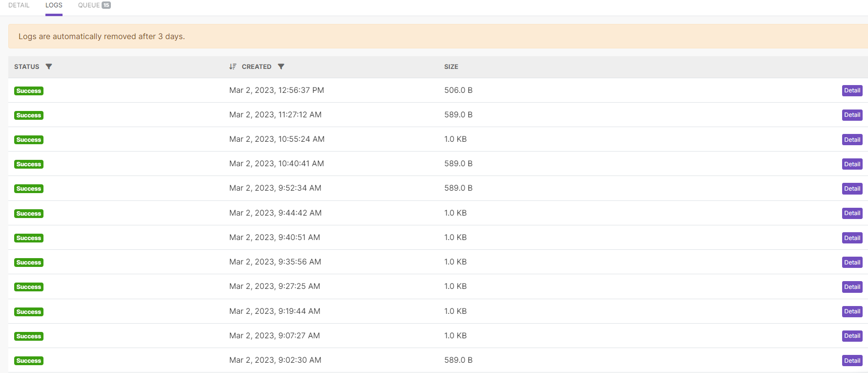View Detail for the 9:35:56 AM log
The width and height of the screenshot is (868, 373).
click(x=852, y=263)
